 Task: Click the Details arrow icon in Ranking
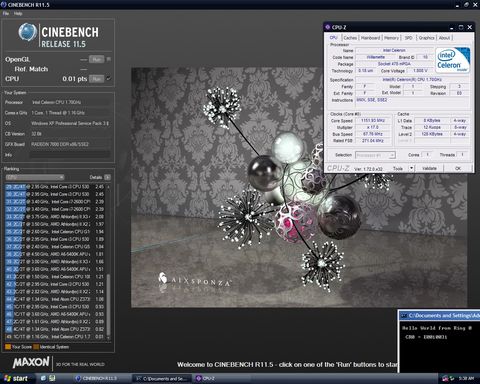(107, 177)
